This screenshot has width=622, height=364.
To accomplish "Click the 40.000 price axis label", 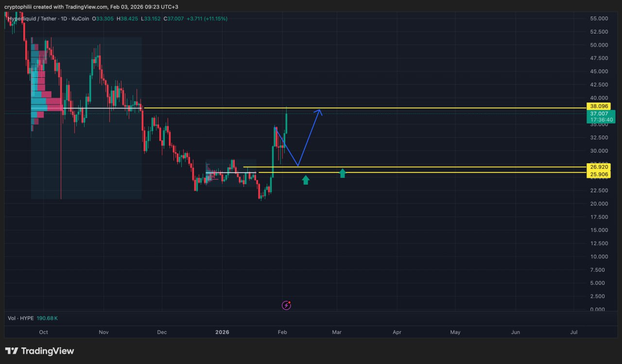I will coord(599,98).
